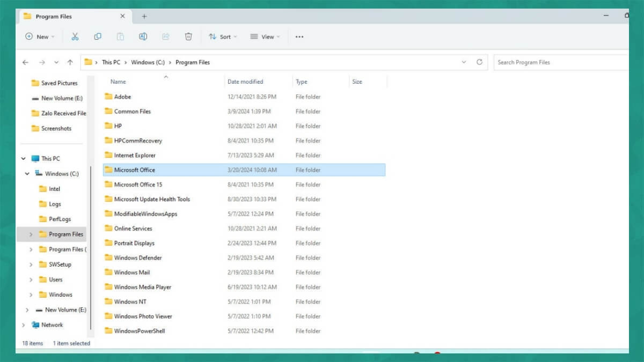Click the Delete trash icon
The height and width of the screenshot is (362, 644).
[x=188, y=36]
